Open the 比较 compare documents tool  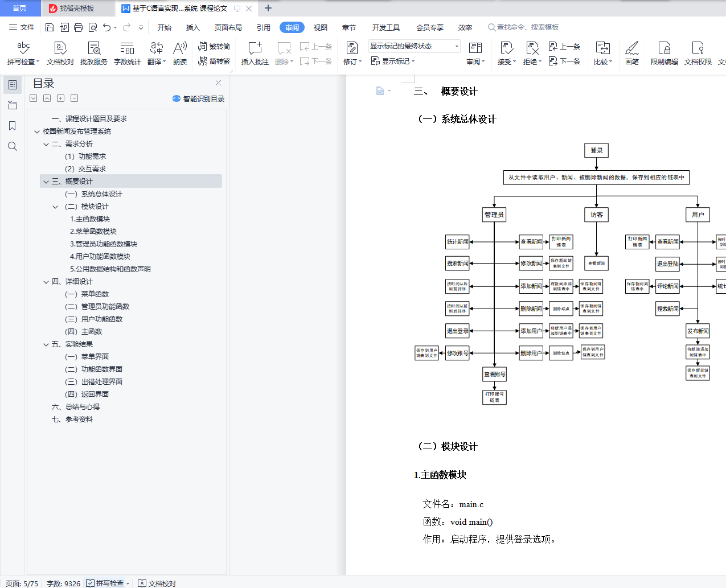602,54
